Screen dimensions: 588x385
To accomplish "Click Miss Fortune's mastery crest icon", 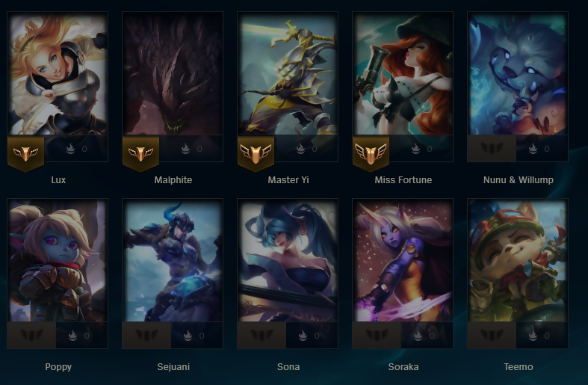I will 371,153.
